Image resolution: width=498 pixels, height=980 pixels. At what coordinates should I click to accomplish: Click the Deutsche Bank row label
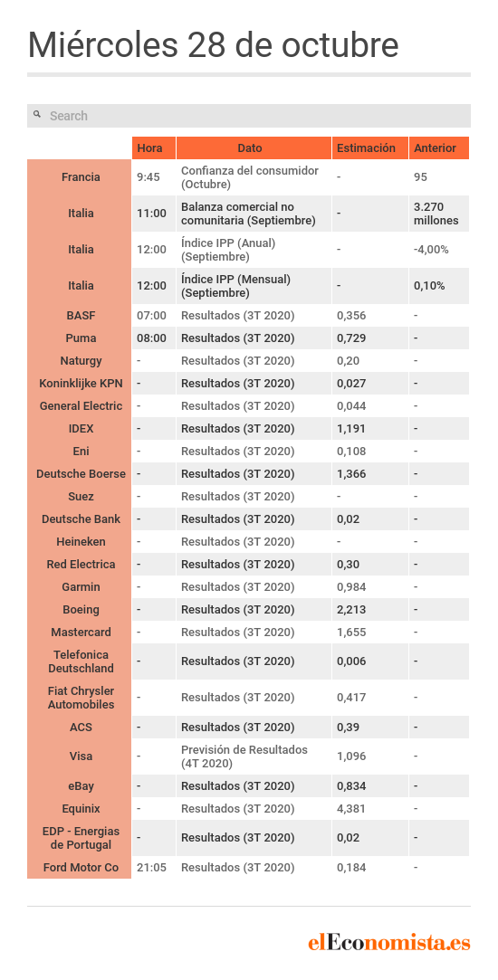tap(80, 519)
